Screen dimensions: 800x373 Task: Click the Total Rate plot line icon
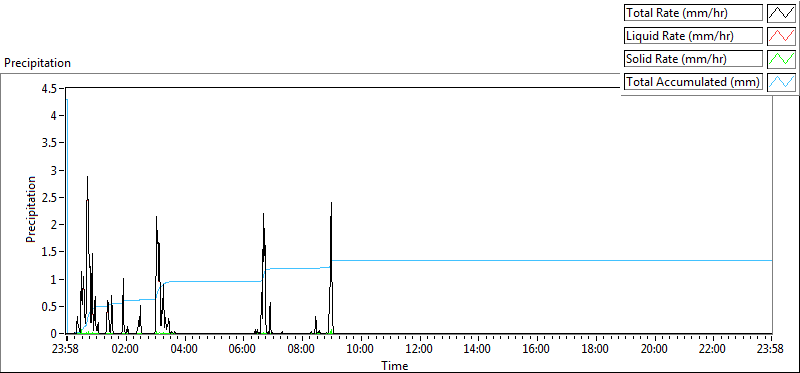782,13
